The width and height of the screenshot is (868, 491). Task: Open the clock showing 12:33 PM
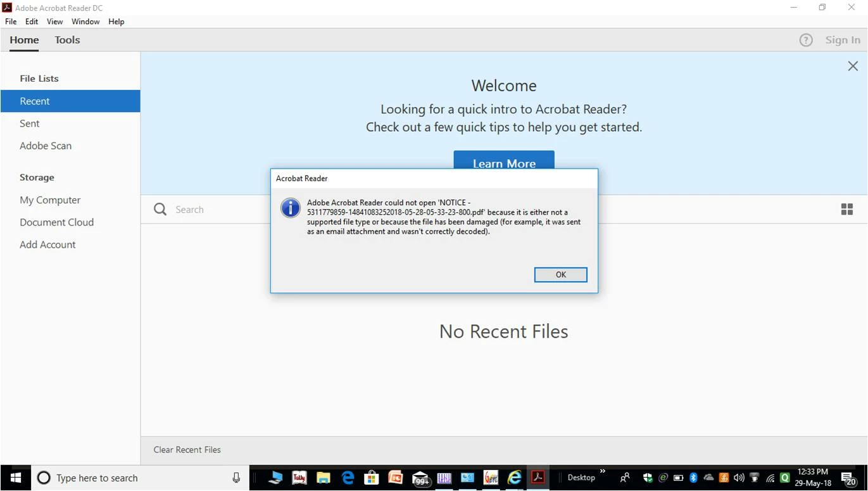pyautogui.click(x=814, y=478)
